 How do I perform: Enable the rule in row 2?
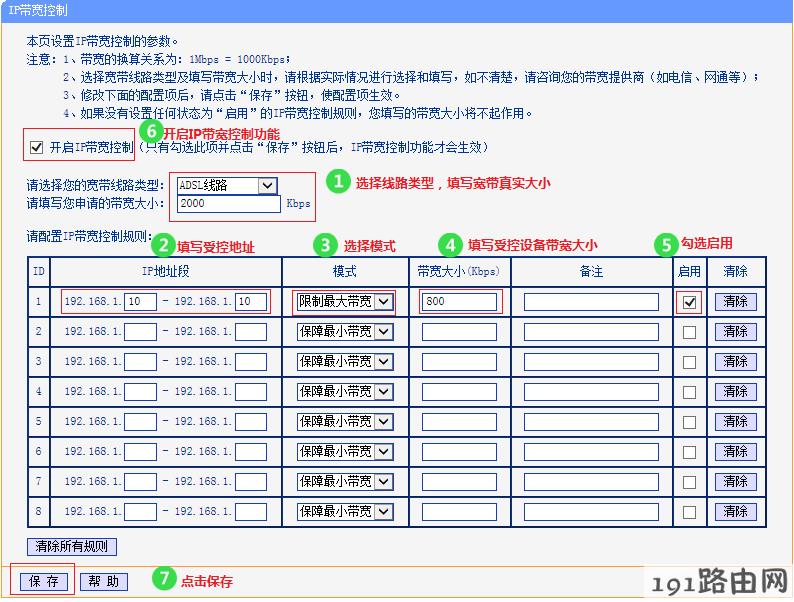coord(689,332)
